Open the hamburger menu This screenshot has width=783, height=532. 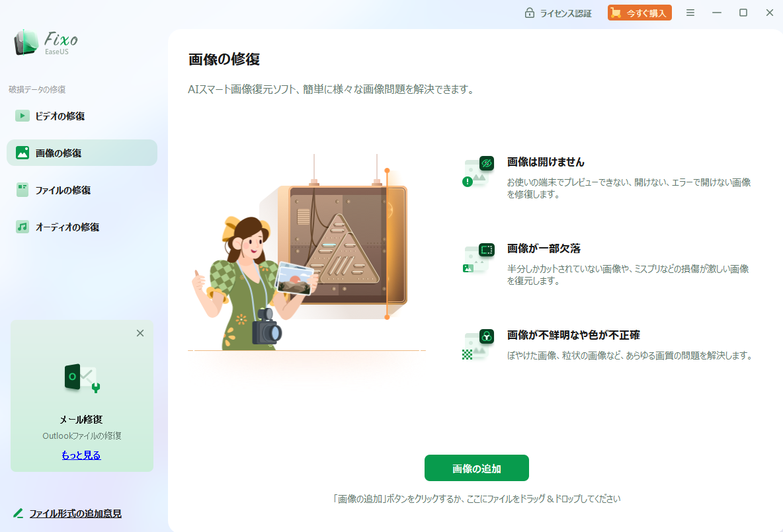[690, 12]
